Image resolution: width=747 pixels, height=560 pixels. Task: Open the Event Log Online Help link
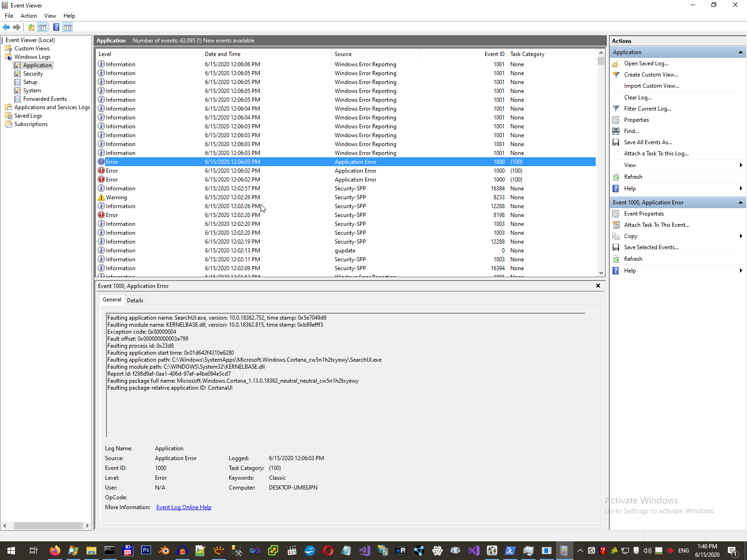[x=183, y=507]
